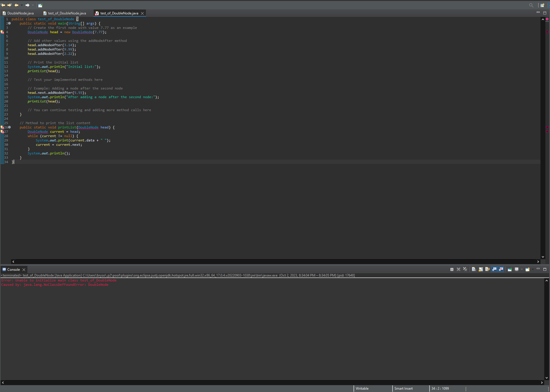Screen dimensions: 550x392
Task: Click the console left horizontal scroll arrow
Action: pos(3,382)
